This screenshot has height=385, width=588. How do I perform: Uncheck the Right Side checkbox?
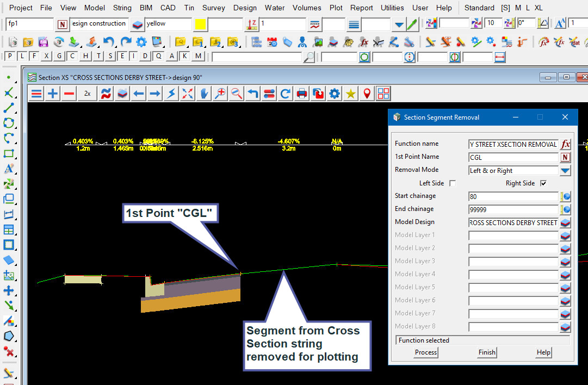pos(543,183)
